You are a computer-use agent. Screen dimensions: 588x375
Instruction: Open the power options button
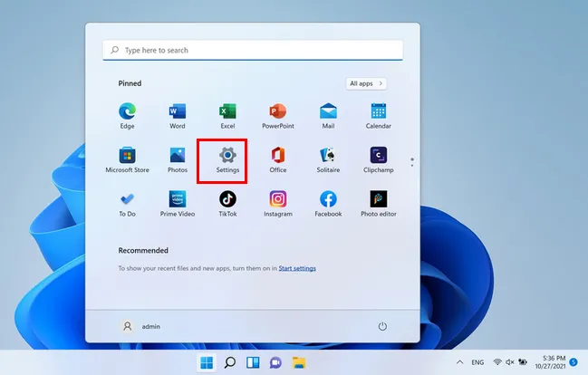pyautogui.click(x=382, y=326)
